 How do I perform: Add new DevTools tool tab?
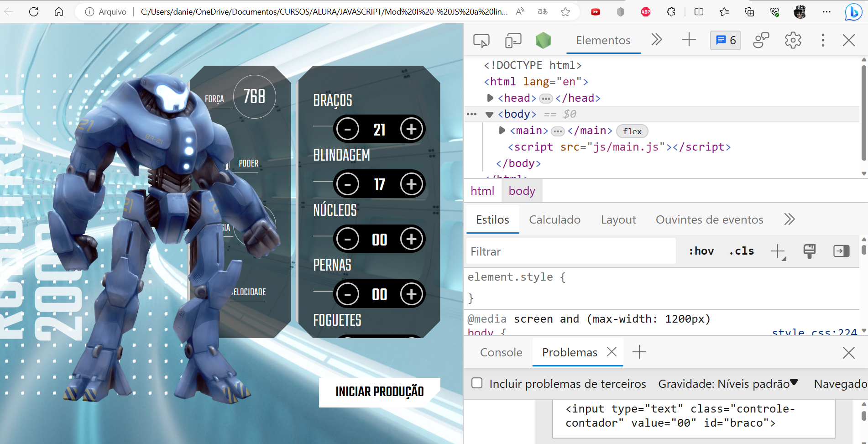[689, 40]
